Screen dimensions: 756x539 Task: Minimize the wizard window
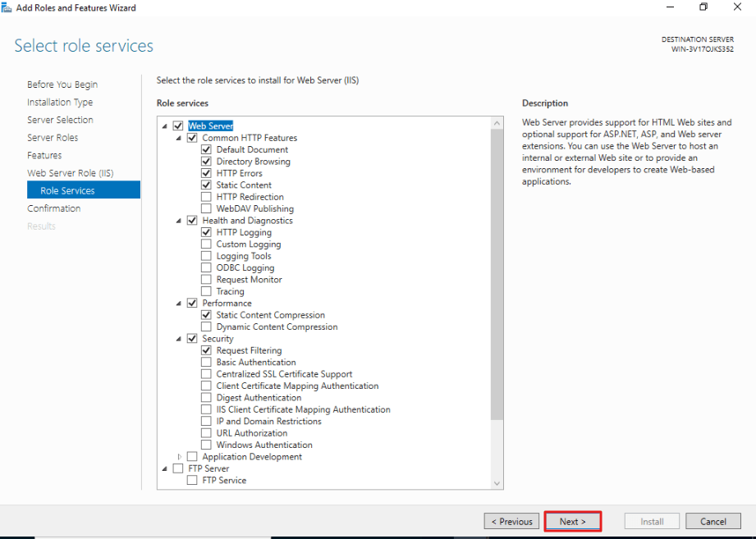click(670, 7)
